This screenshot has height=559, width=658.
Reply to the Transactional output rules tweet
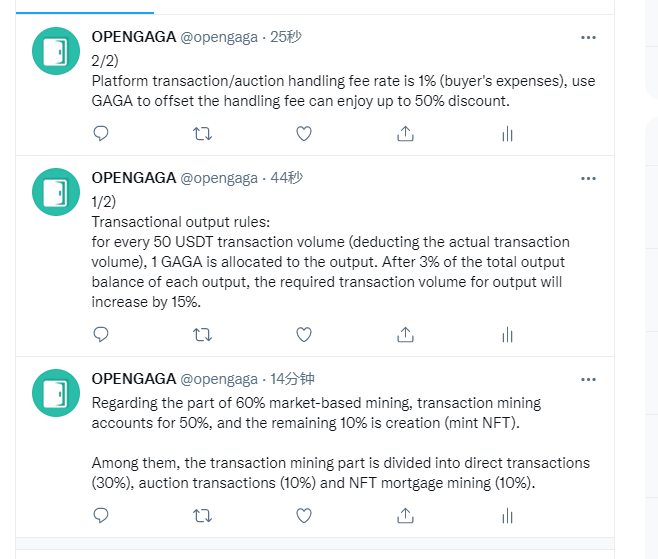(101, 335)
